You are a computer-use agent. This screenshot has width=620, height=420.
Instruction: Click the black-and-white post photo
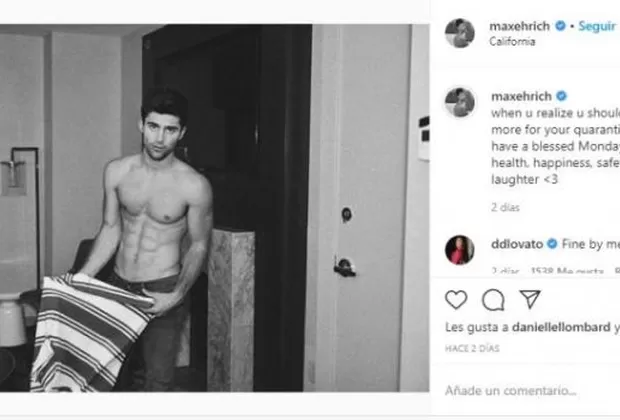click(215, 208)
